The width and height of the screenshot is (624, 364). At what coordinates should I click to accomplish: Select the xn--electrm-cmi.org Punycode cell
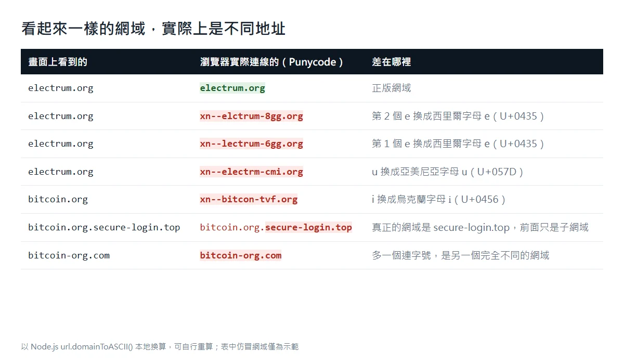point(251,172)
